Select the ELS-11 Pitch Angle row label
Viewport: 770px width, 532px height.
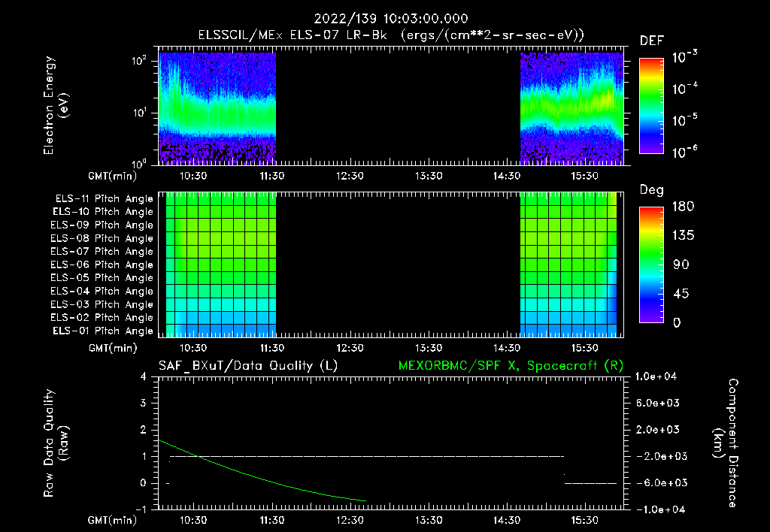pos(104,199)
